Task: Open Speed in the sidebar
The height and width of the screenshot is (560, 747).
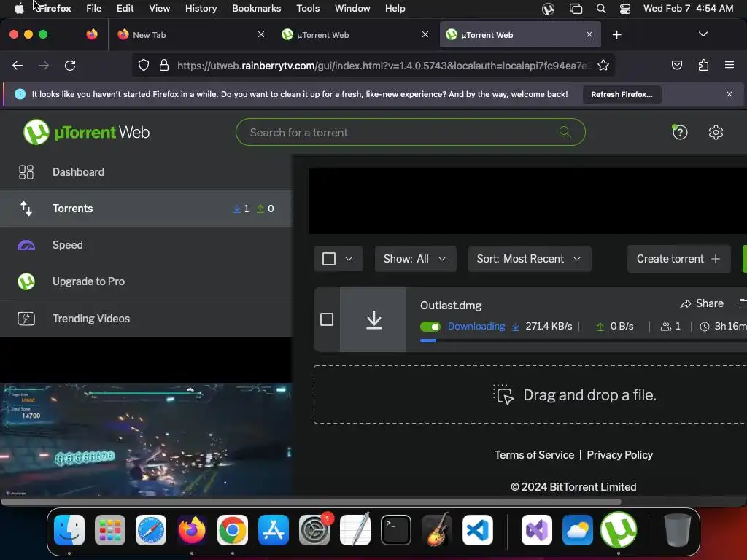Action: (x=146, y=245)
